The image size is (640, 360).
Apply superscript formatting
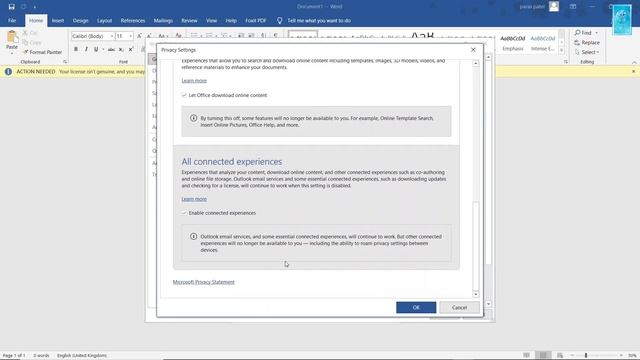coord(131,49)
